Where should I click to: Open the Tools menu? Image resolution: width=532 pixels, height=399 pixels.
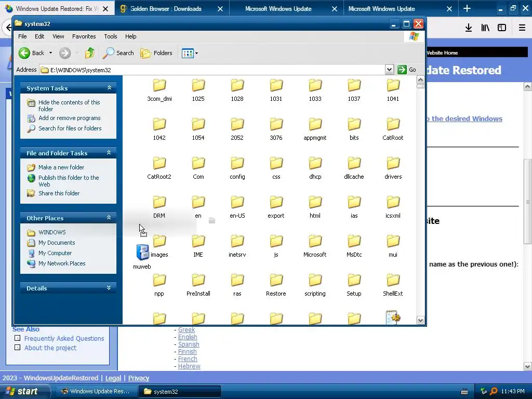point(111,36)
